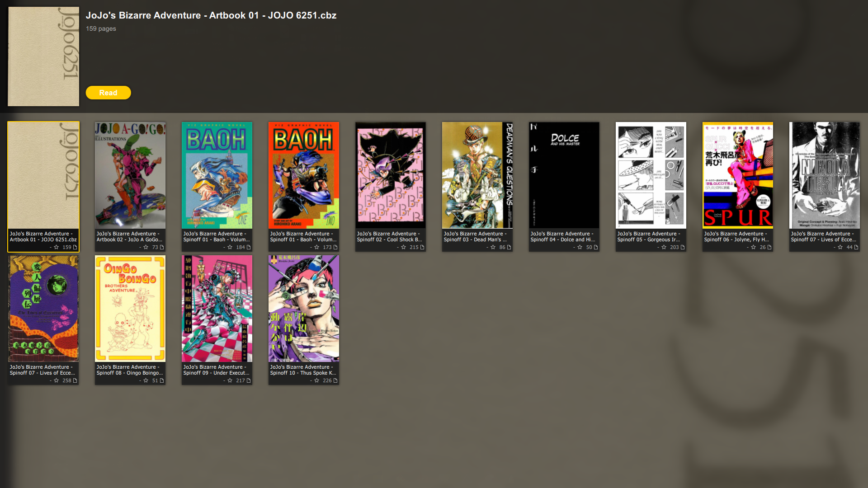Click the page count '51' on Oingo Boingo card
868x488 pixels.
155,380
